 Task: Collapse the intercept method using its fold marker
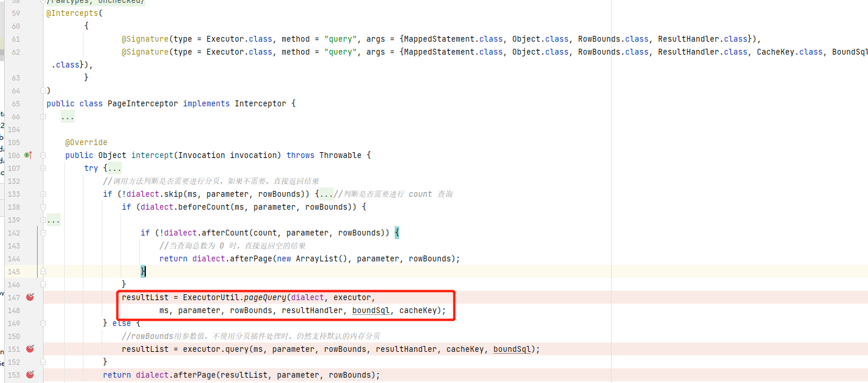point(43,155)
